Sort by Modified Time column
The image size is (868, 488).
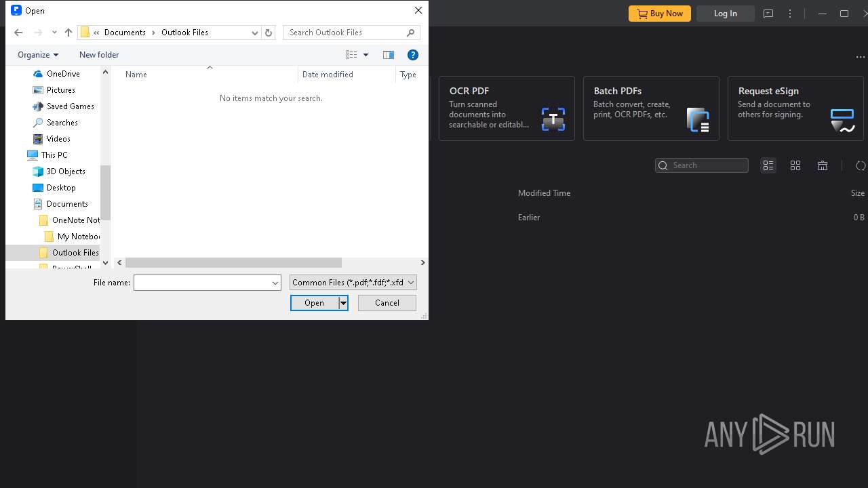[x=544, y=193]
